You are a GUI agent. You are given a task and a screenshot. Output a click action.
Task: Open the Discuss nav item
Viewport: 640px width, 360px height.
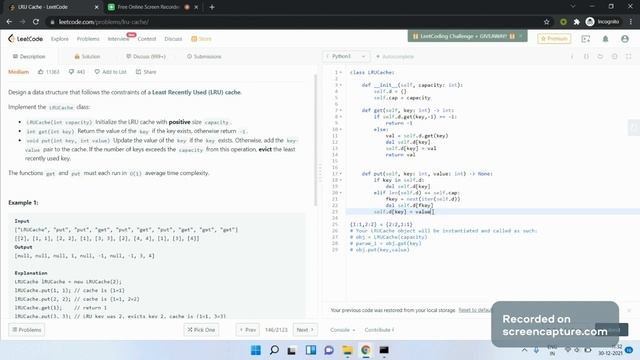[x=173, y=39]
